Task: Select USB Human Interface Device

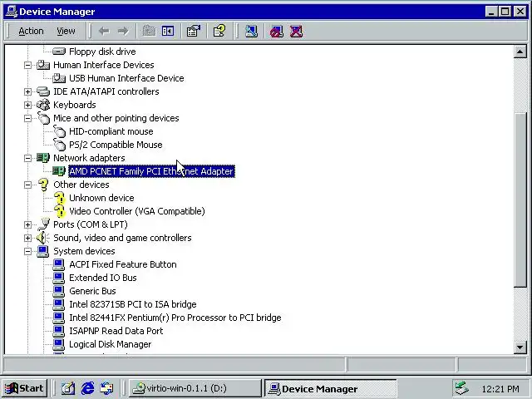Action: (x=126, y=78)
